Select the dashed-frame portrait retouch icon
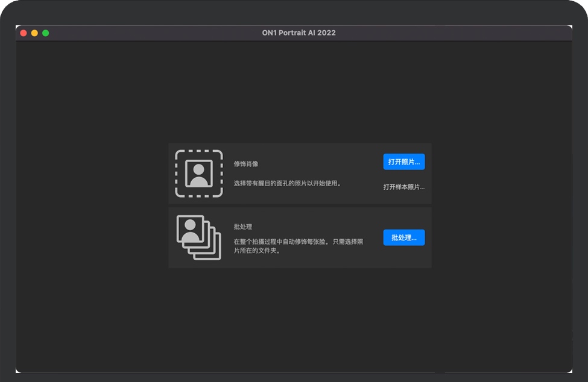 pyautogui.click(x=199, y=174)
